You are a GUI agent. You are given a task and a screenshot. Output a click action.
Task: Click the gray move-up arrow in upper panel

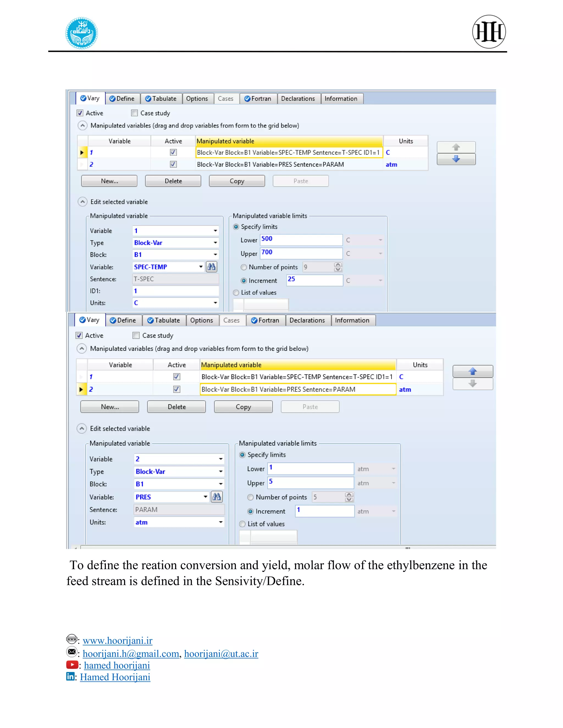456,147
